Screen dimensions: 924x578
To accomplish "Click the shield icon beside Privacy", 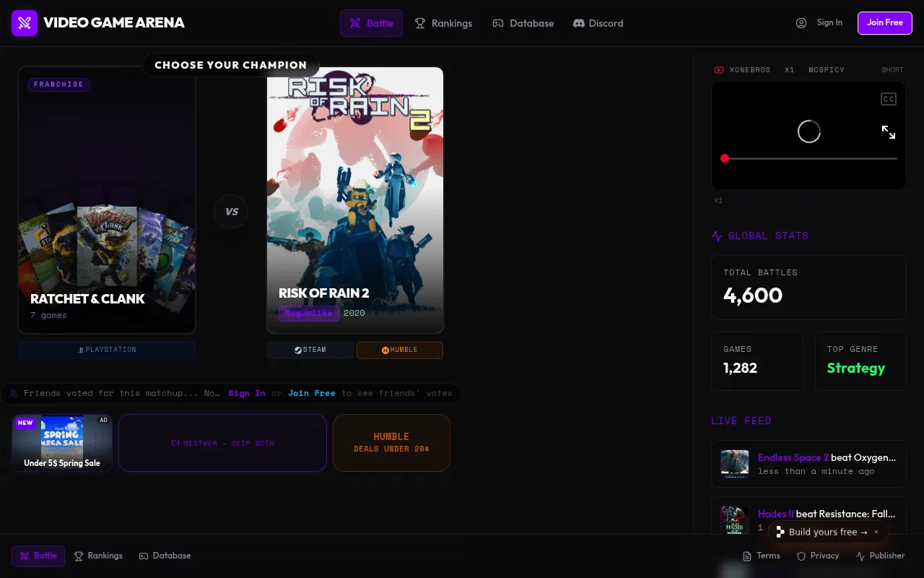I will [x=801, y=556].
